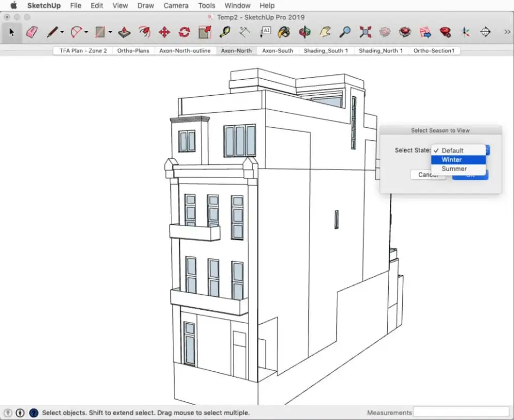
Task: Open the Rectangle shape tool dropdown arrow
Action: point(110,33)
